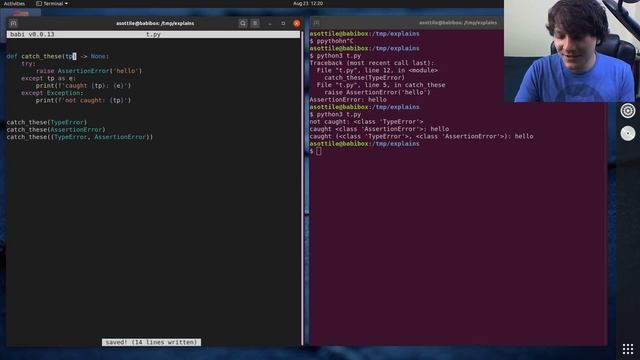Open the hamburger menu of left terminal
640x360 pixels.
255,23
